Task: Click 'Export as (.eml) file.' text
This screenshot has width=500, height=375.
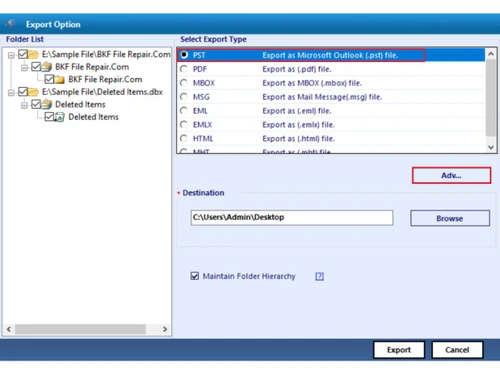Action: pyautogui.click(x=297, y=111)
